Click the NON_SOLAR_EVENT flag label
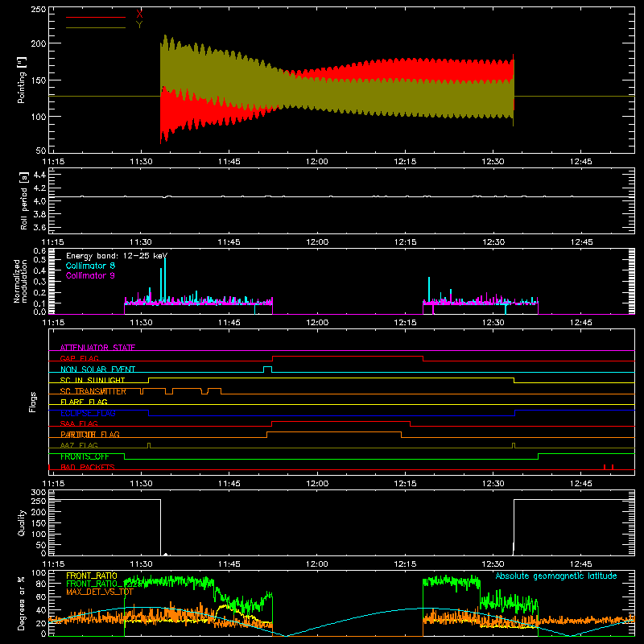This screenshot has height=644, width=644. pyautogui.click(x=97, y=369)
